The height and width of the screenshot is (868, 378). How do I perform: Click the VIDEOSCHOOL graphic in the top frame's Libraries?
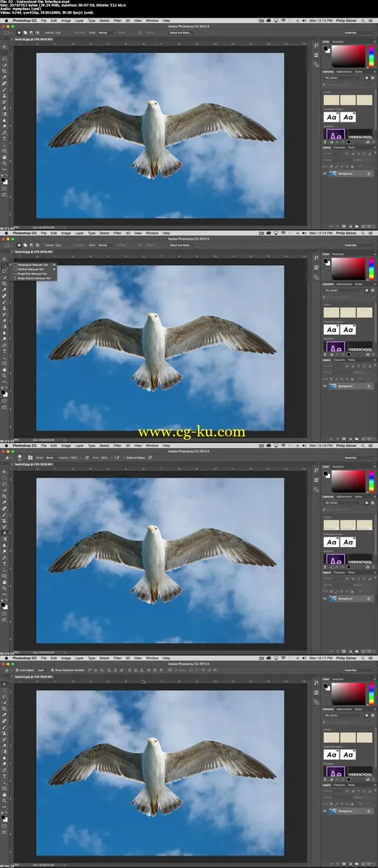(x=360, y=134)
